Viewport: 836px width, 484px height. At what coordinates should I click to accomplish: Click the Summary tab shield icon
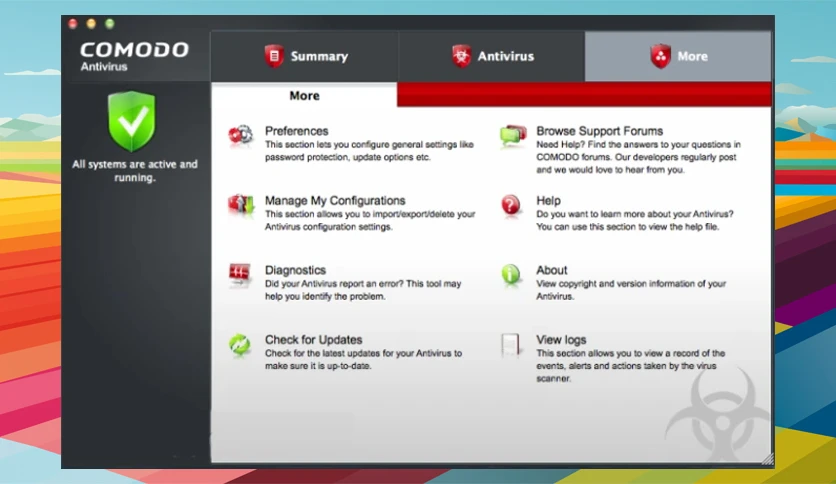(274, 56)
